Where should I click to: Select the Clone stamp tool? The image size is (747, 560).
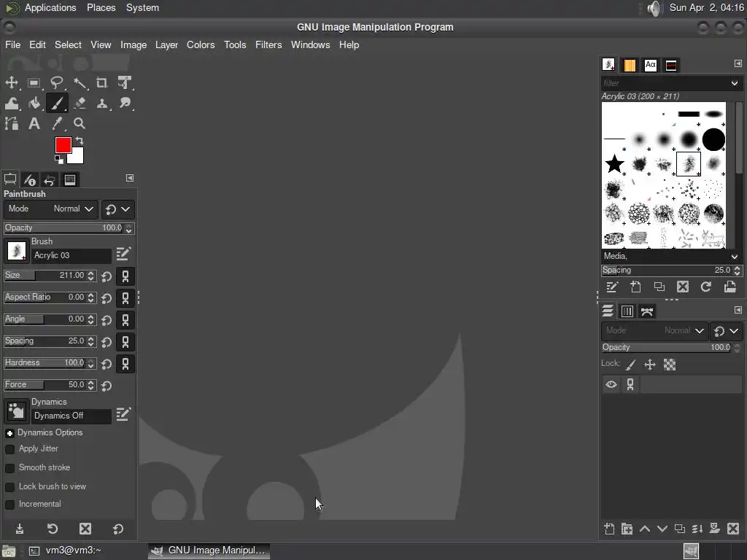102,103
